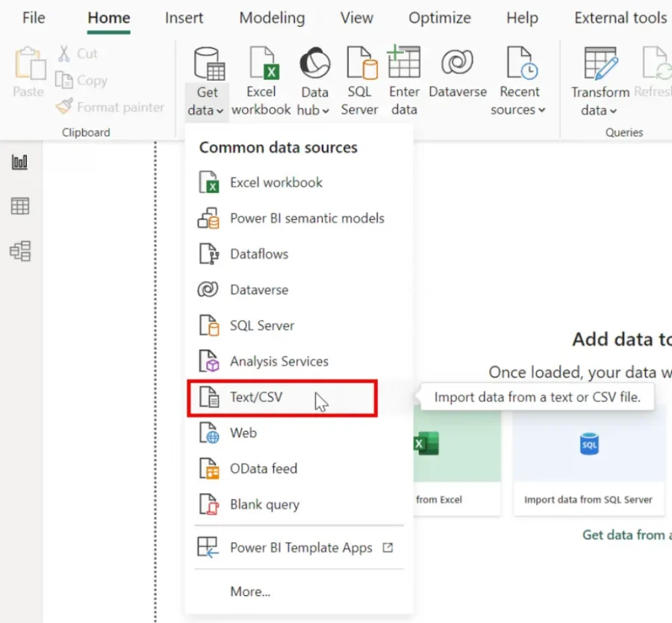Screen dimensions: 672x623
Task: Open Power BI Template Apps
Action: click(299, 548)
